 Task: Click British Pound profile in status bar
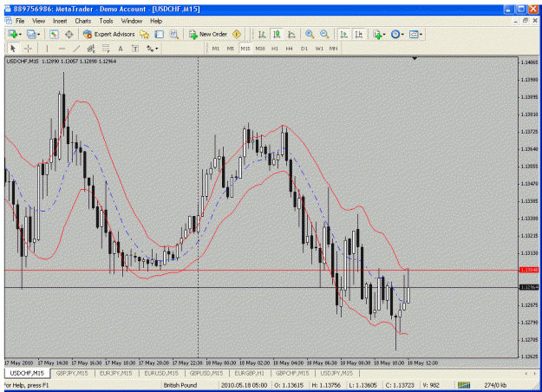click(x=180, y=385)
